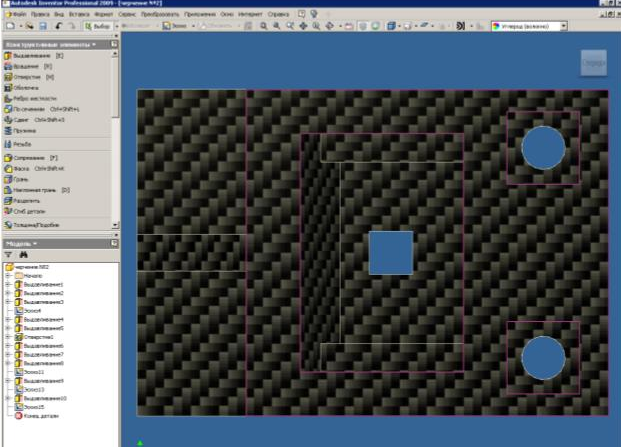
Task: Open the Формат menu
Action: coord(104,14)
